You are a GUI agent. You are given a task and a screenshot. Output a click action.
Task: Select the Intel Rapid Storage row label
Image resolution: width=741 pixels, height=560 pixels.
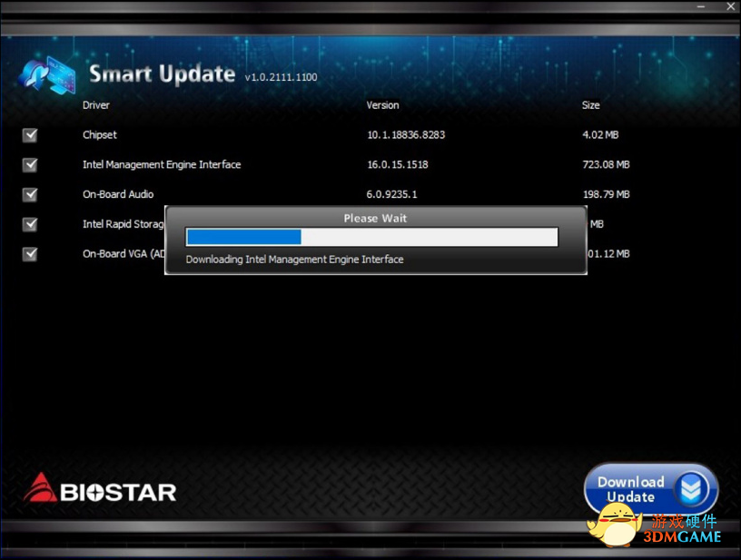123,224
